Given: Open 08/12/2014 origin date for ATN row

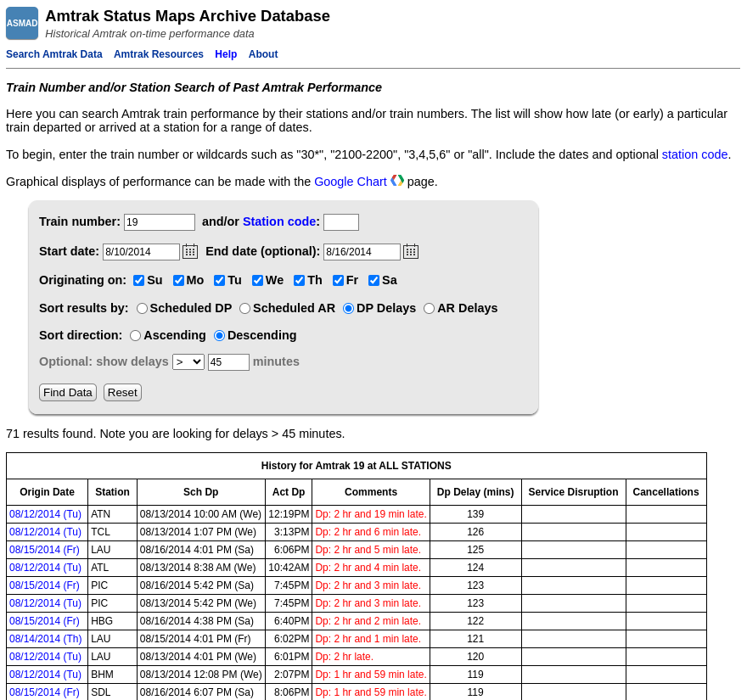Looking at the screenshot, I should (45, 514).
